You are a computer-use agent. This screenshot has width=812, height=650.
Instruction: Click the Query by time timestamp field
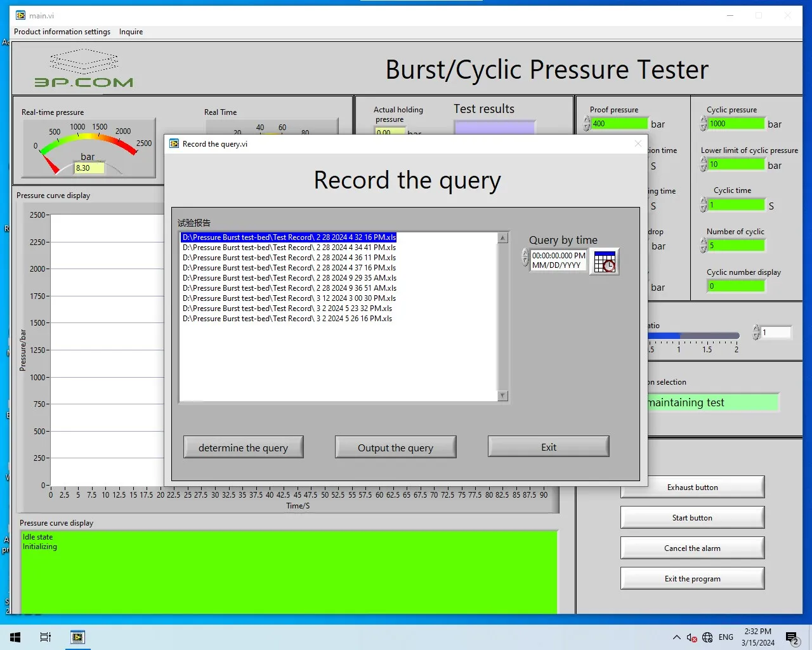(558, 261)
